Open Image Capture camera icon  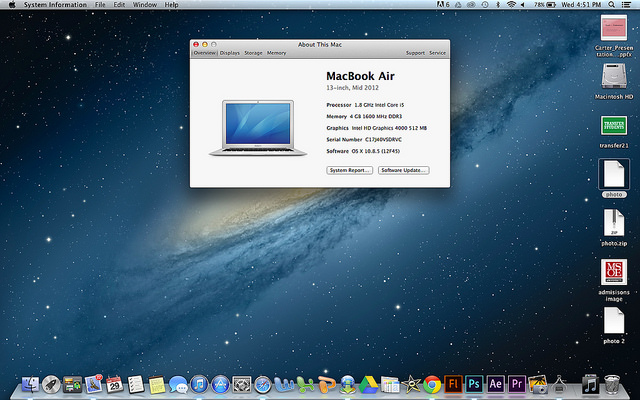(538, 384)
